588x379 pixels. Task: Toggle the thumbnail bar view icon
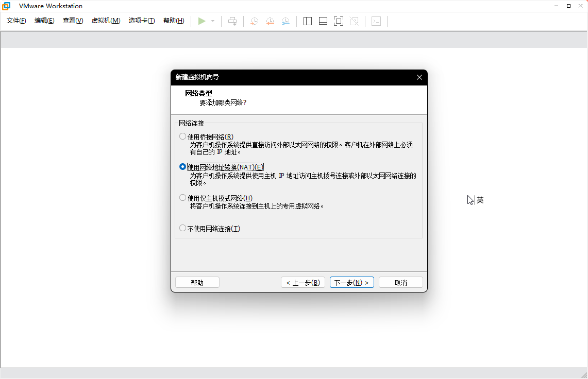[x=323, y=21]
